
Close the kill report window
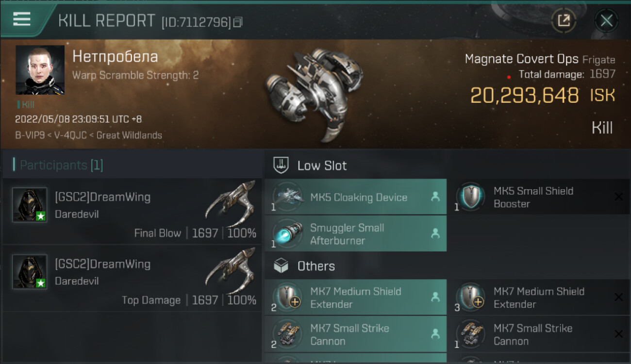pyautogui.click(x=606, y=20)
